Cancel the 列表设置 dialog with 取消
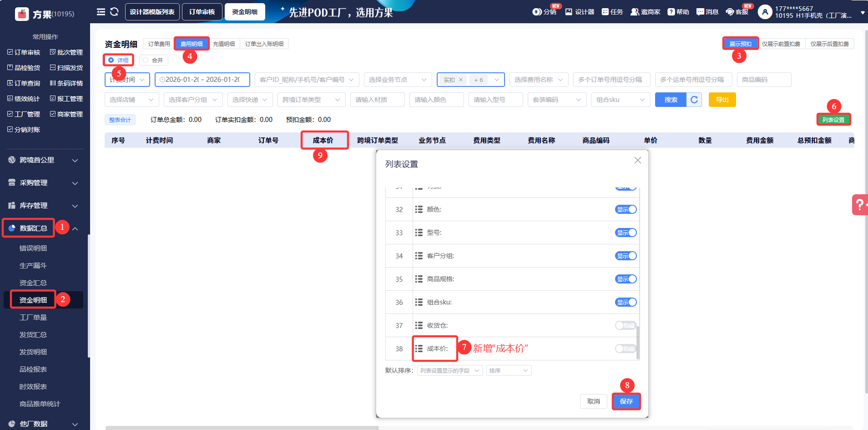The width and height of the screenshot is (868, 430). tap(594, 401)
